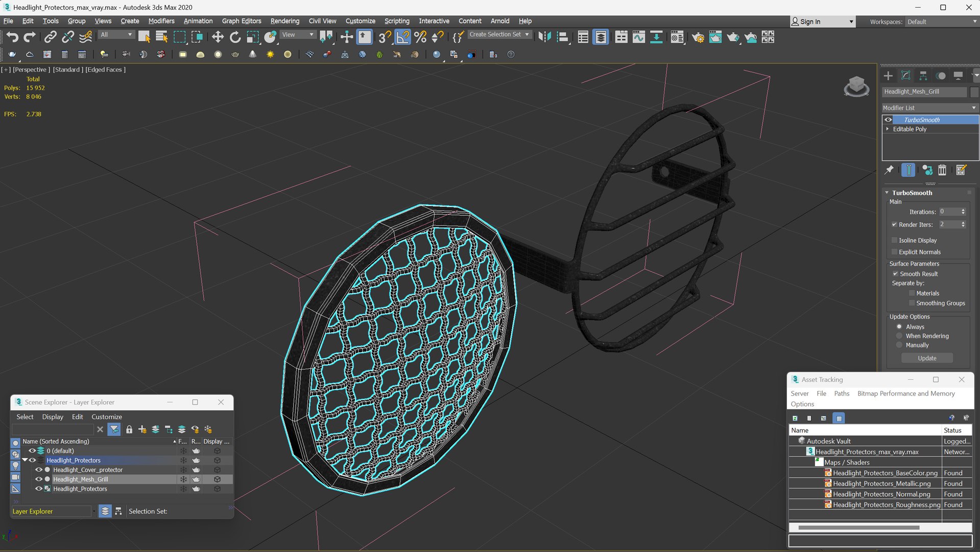Image resolution: width=980 pixels, height=552 pixels.
Task: Click the lock icon in Scene Explorer toolbar
Action: tap(129, 429)
